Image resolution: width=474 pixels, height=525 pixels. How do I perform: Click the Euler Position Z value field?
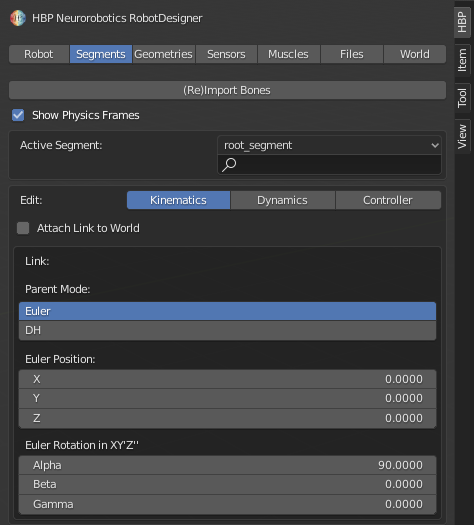tap(227, 419)
